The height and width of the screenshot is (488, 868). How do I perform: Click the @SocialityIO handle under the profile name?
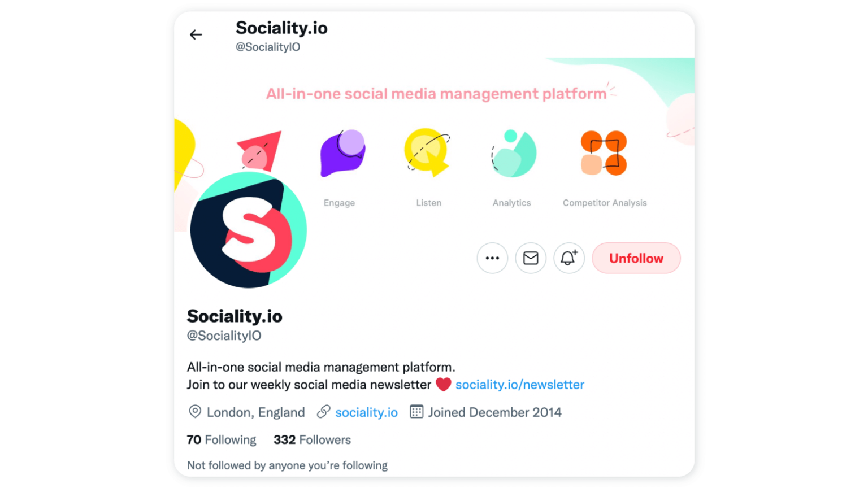point(224,335)
